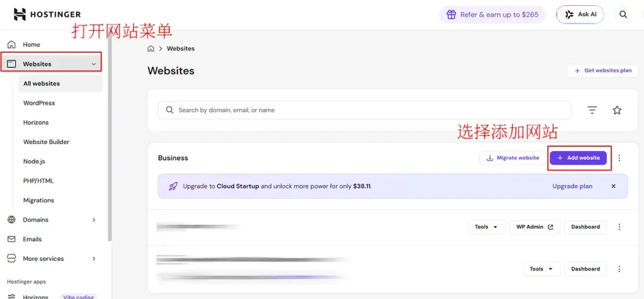Focus the search by domain field

(x=364, y=110)
